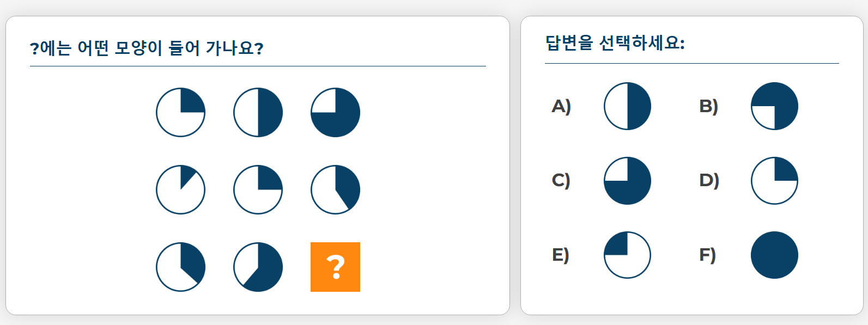The height and width of the screenshot is (325, 868).
Task: Select answer option C pie with empty top-left quarter
Action: click(627, 181)
